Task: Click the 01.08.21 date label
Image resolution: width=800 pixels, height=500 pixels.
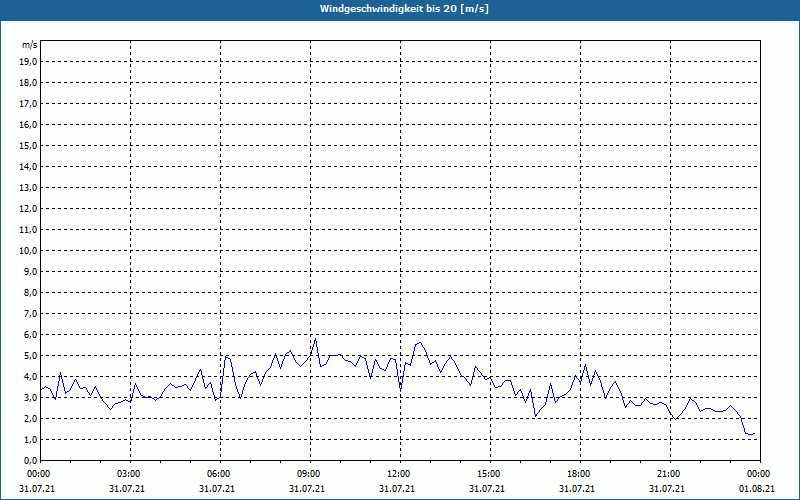Action: (x=757, y=489)
